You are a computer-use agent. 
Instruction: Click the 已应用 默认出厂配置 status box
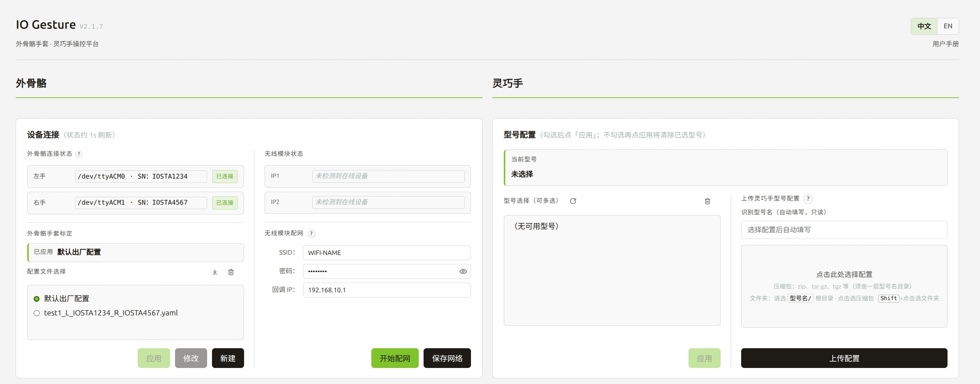click(135, 252)
